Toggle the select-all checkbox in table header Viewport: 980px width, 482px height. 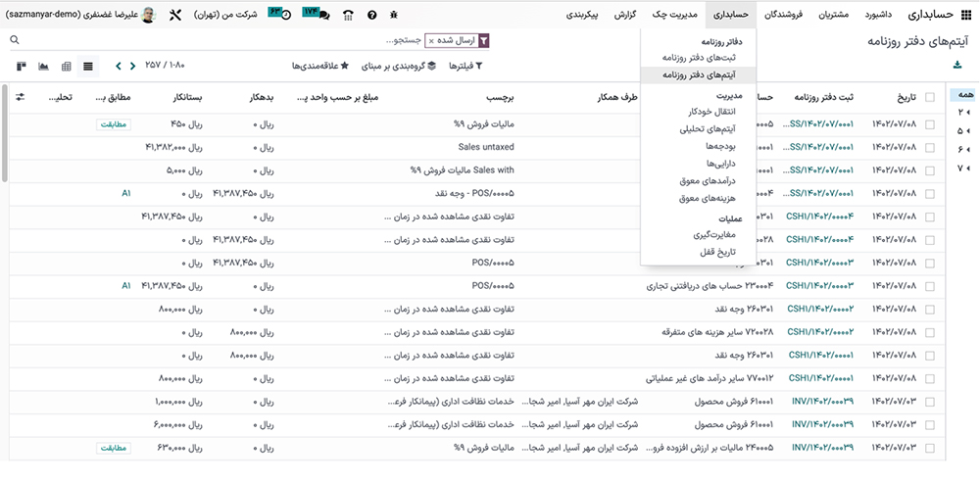click(x=929, y=98)
